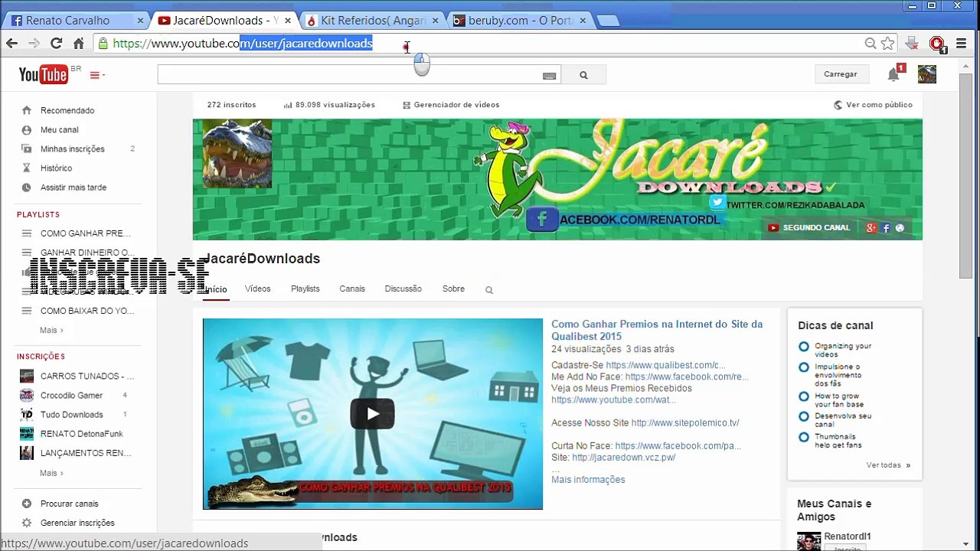Select the Vídeos channel tab
The width and height of the screenshot is (980, 551).
[258, 289]
